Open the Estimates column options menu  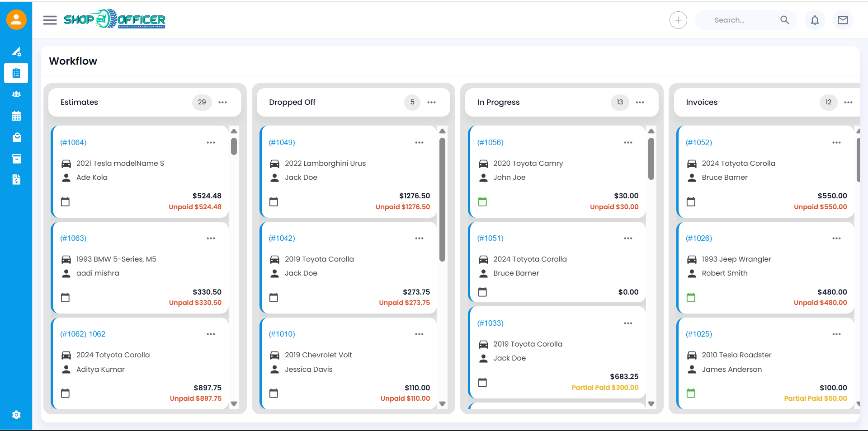point(223,103)
